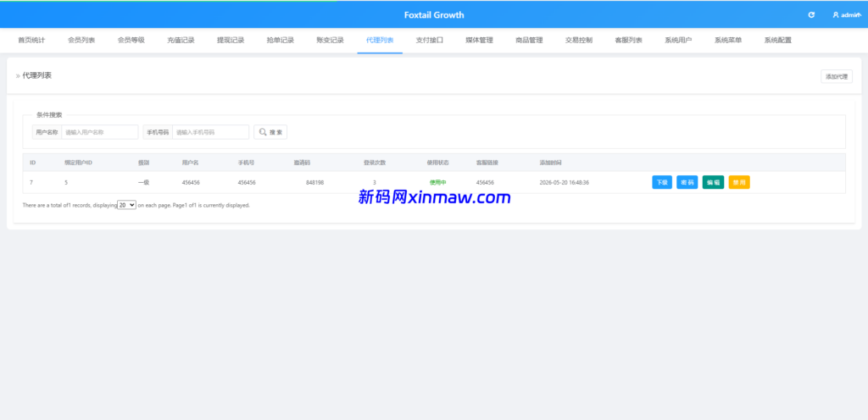
Task: Open the 抢单记录 tab
Action: point(280,41)
